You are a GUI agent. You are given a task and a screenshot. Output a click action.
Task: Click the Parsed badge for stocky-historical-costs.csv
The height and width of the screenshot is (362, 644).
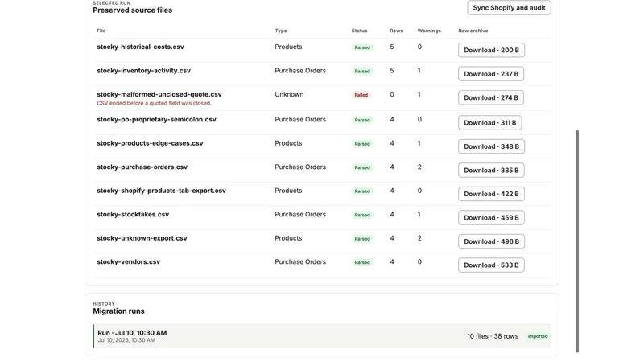362,47
